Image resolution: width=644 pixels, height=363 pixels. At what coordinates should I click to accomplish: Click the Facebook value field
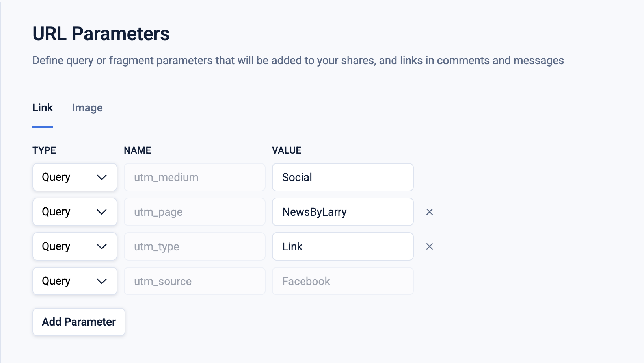[342, 281]
